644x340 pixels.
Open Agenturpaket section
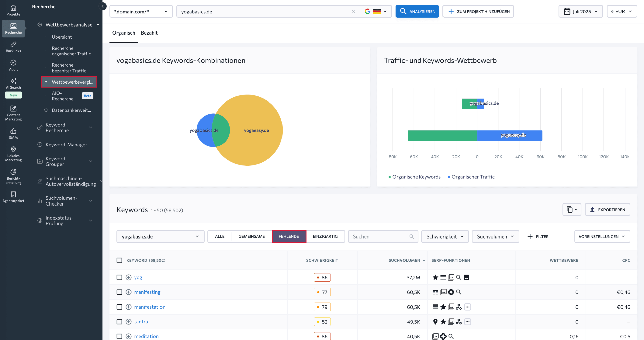click(13, 197)
